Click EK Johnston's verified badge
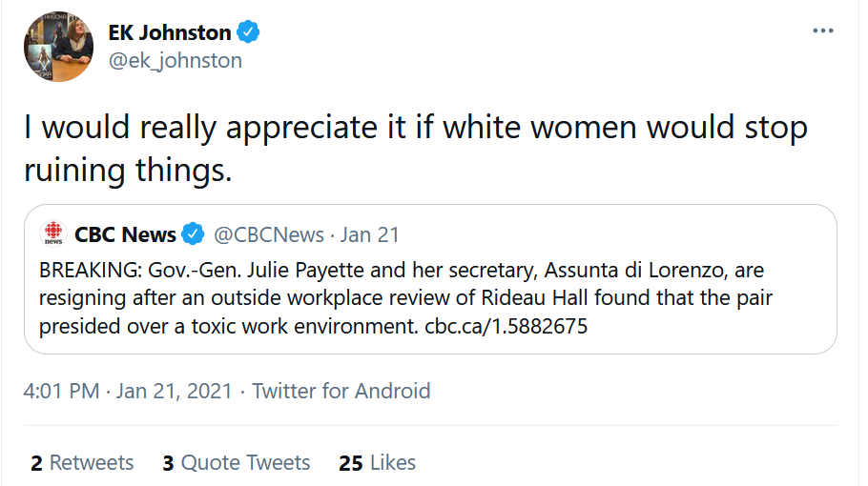Image resolution: width=868 pixels, height=486 pixels. (x=248, y=32)
